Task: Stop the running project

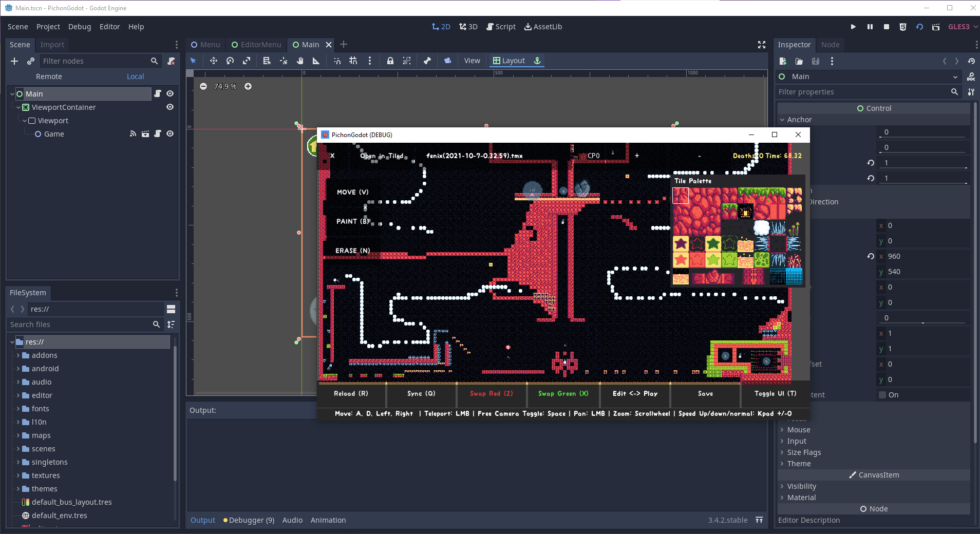Action: point(886,27)
